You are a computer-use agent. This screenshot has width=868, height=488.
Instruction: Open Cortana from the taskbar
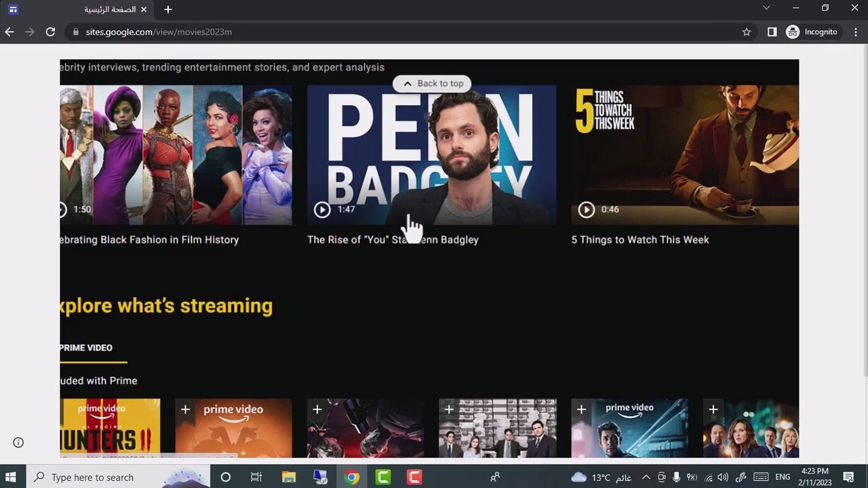pos(226,477)
